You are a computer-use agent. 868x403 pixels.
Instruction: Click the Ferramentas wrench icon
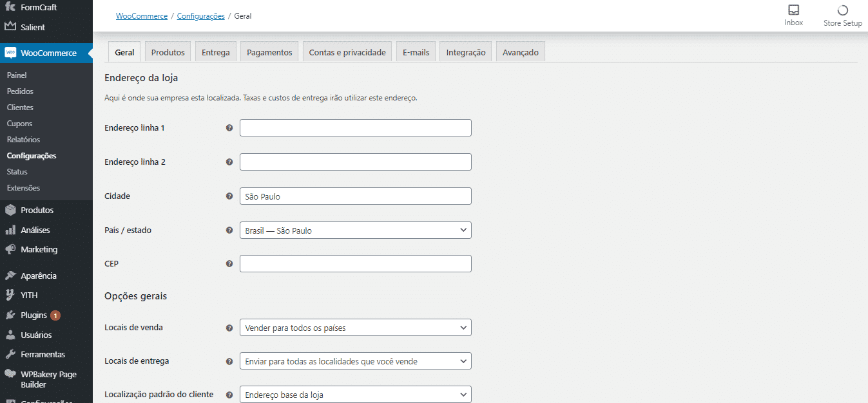pos(10,354)
